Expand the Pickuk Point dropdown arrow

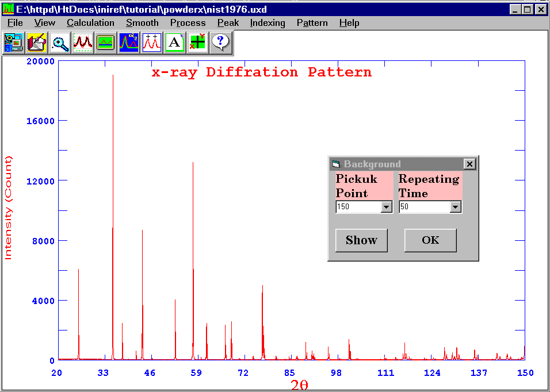[x=387, y=207]
